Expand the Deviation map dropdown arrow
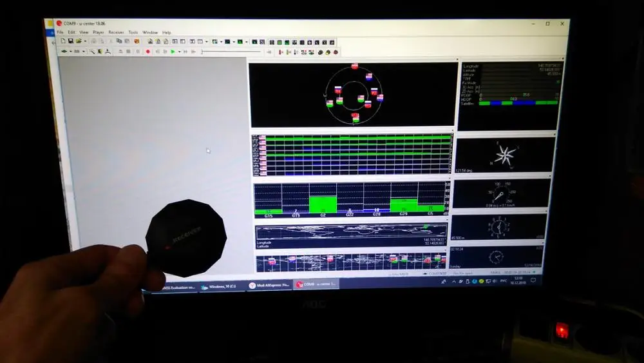The height and width of the screenshot is (363, 644). point(247,42)
